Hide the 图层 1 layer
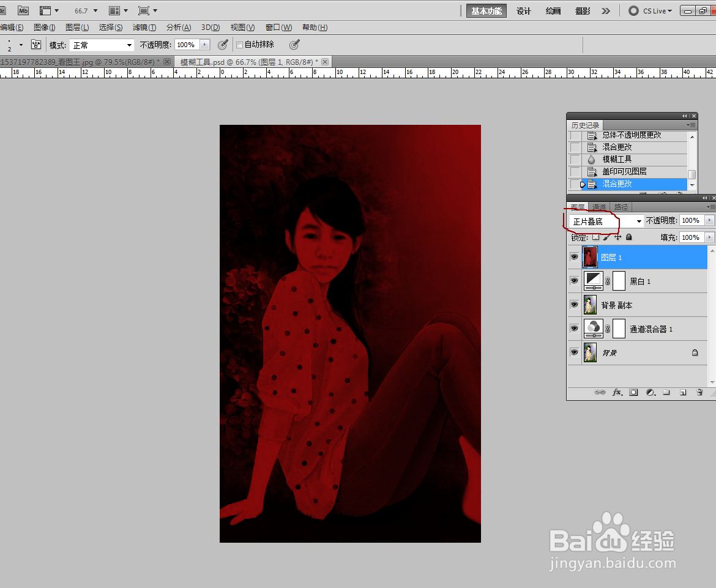Image resolution: width=716 pixels, height=588 pixels. pos(574,257)
